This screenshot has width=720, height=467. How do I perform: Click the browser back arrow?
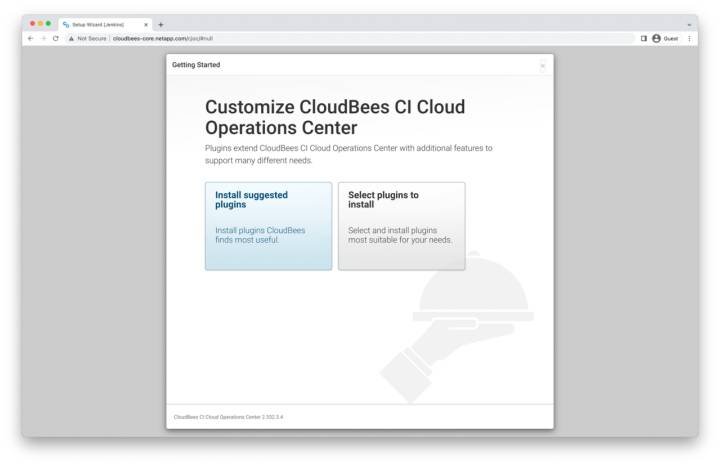pos(30,38)
